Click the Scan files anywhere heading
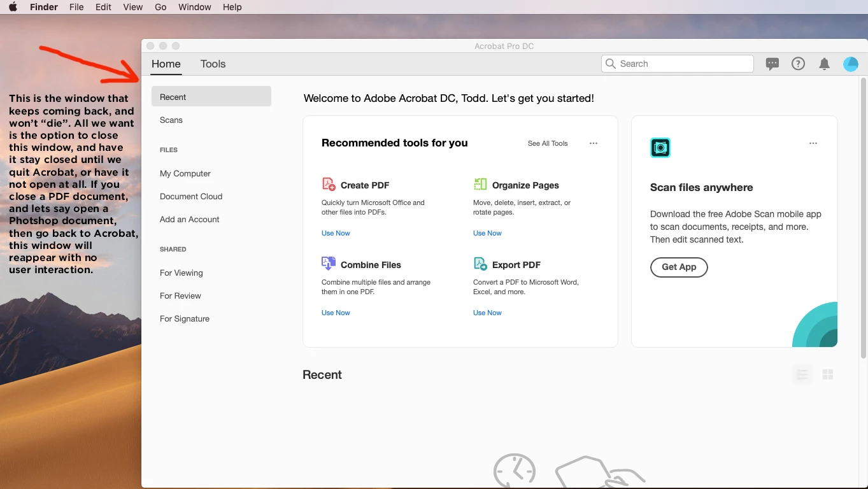868x489 pixels. 702,187
